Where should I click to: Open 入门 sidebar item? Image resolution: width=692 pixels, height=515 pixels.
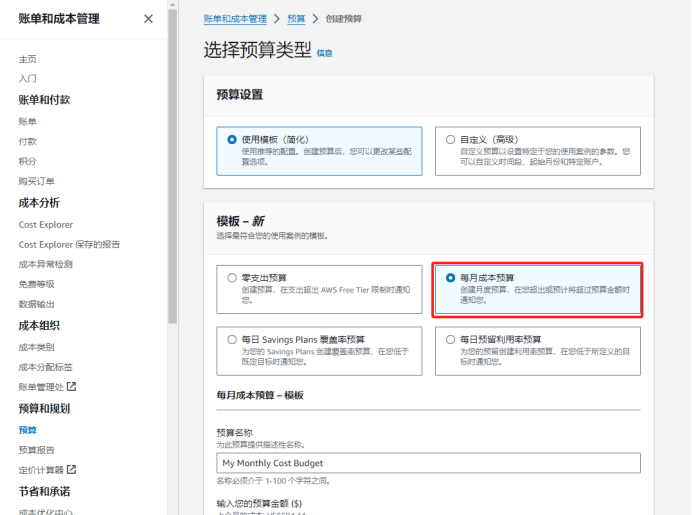click(x=27, y=79)
